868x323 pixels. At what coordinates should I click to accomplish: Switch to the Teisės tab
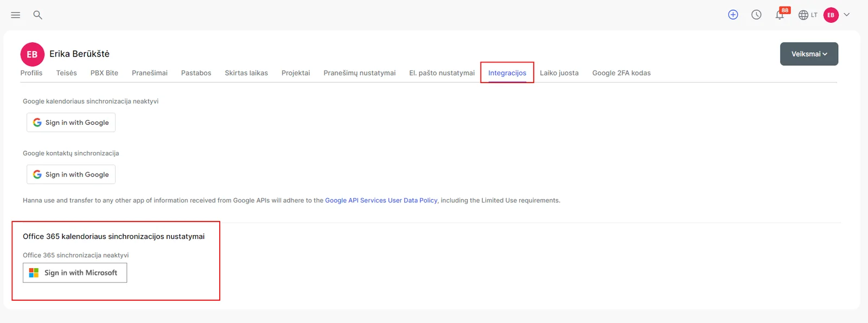point(67,73)
